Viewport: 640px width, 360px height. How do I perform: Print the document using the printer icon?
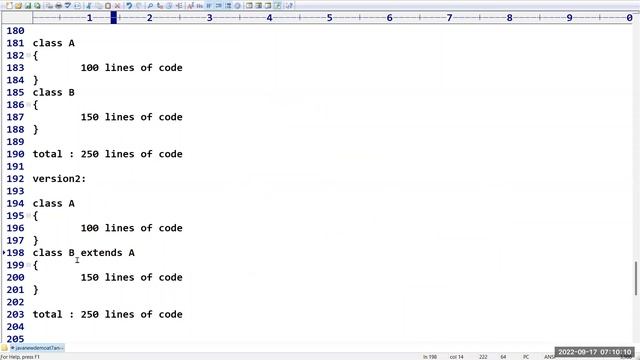click(x=58, y=6)
